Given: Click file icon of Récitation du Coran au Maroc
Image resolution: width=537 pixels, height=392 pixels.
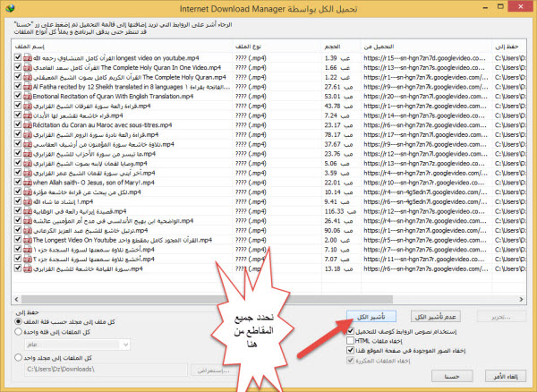Looking at the screenshot, I should (28, 125).
